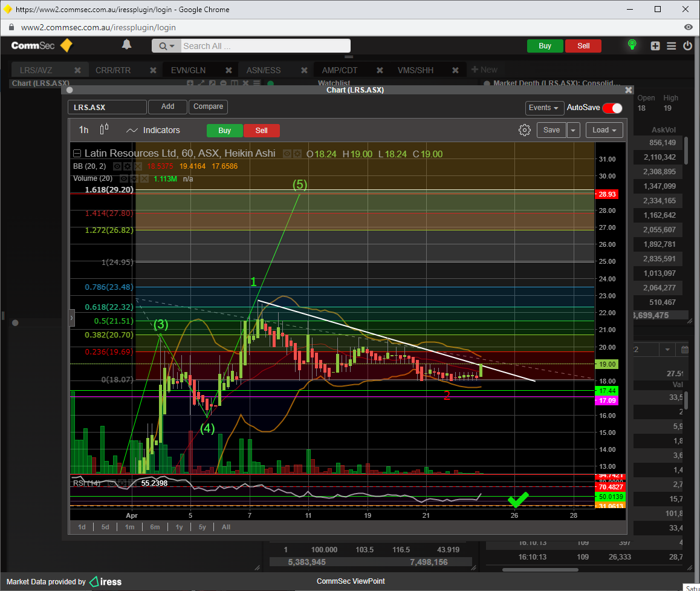
Task: Open the Events dropdown
Action: coord(544,108)
